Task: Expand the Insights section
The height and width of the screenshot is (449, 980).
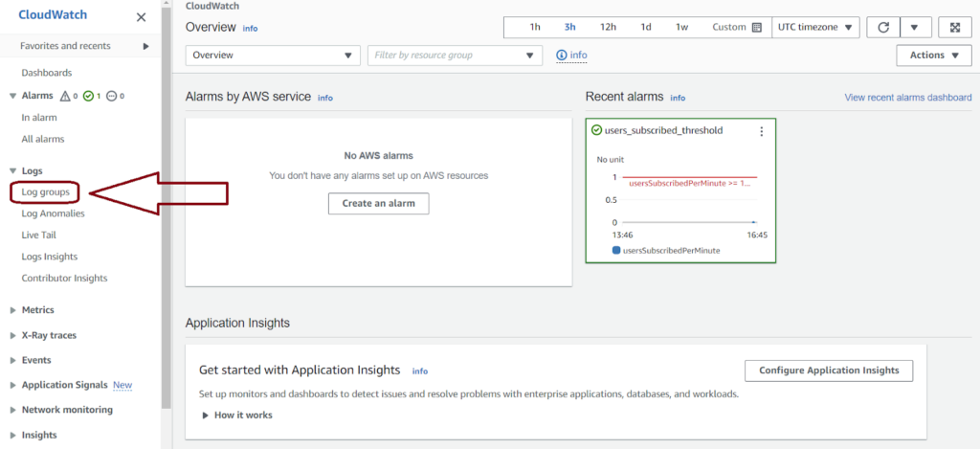Action: [13, 436]
